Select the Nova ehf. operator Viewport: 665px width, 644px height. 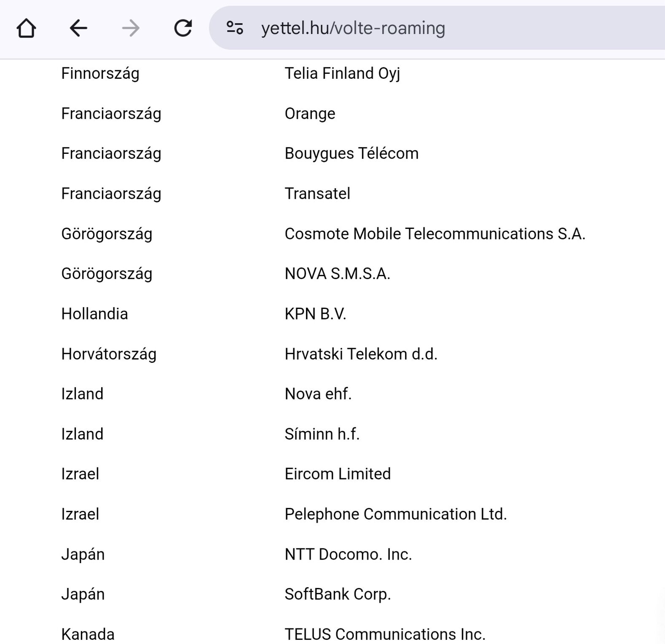point(318,394)
